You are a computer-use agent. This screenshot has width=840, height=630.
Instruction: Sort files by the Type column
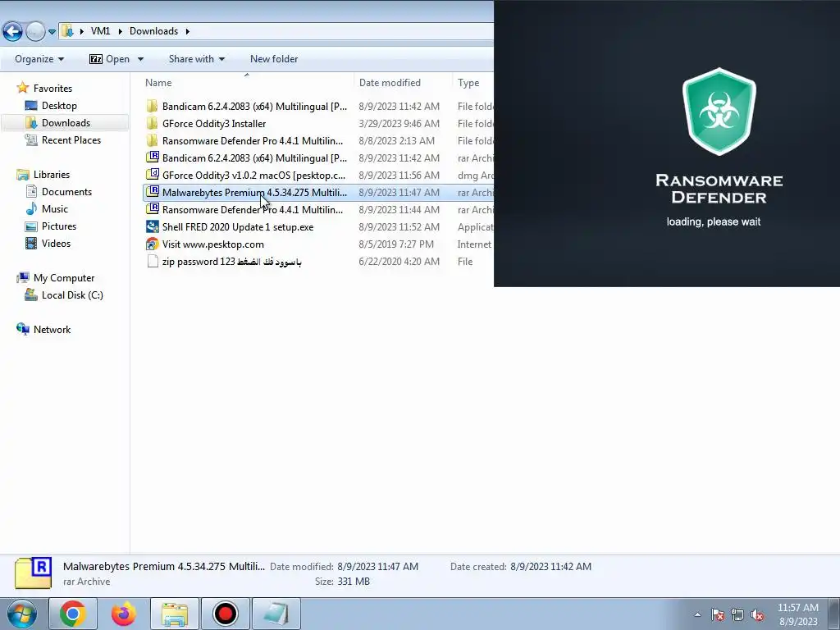468,83
